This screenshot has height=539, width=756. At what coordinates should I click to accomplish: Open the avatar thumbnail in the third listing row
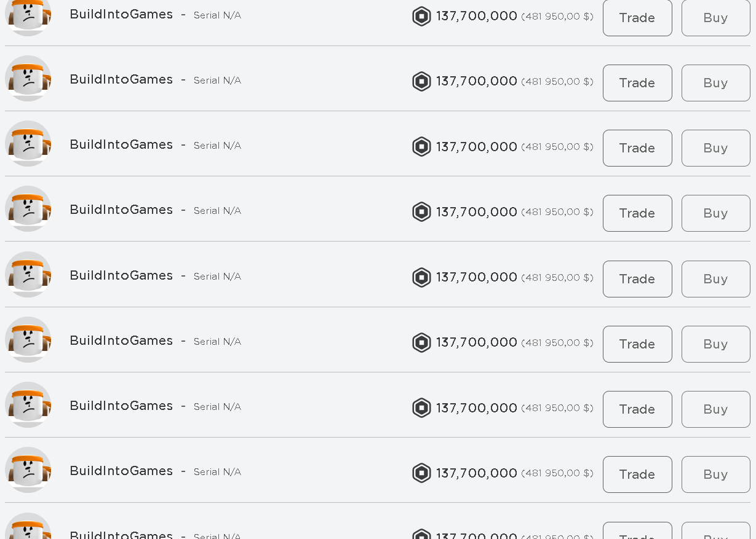point(28,144)
